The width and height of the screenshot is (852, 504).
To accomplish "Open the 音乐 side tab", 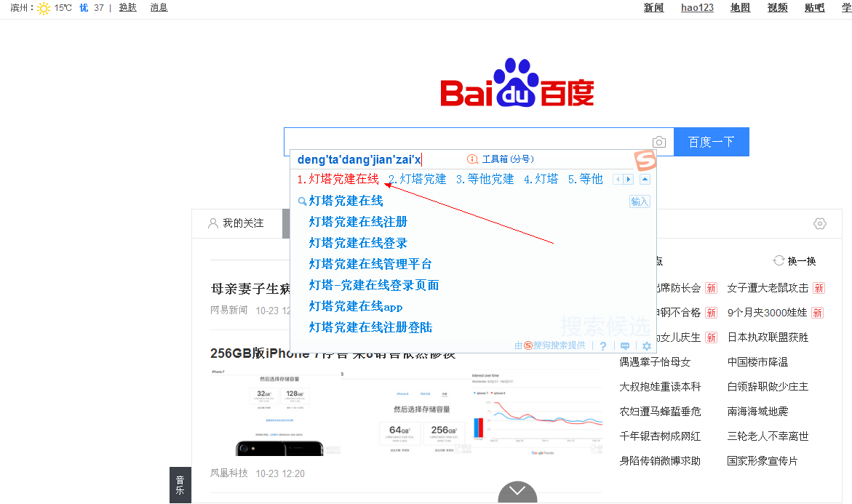I will coord(180,485).
